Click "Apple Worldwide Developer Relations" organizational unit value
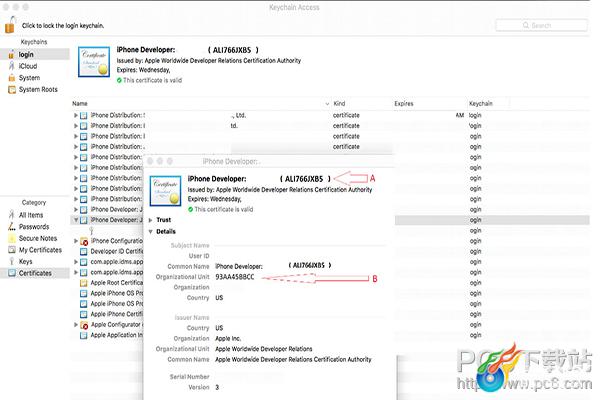The image size is (600, 400). [264, 349]
